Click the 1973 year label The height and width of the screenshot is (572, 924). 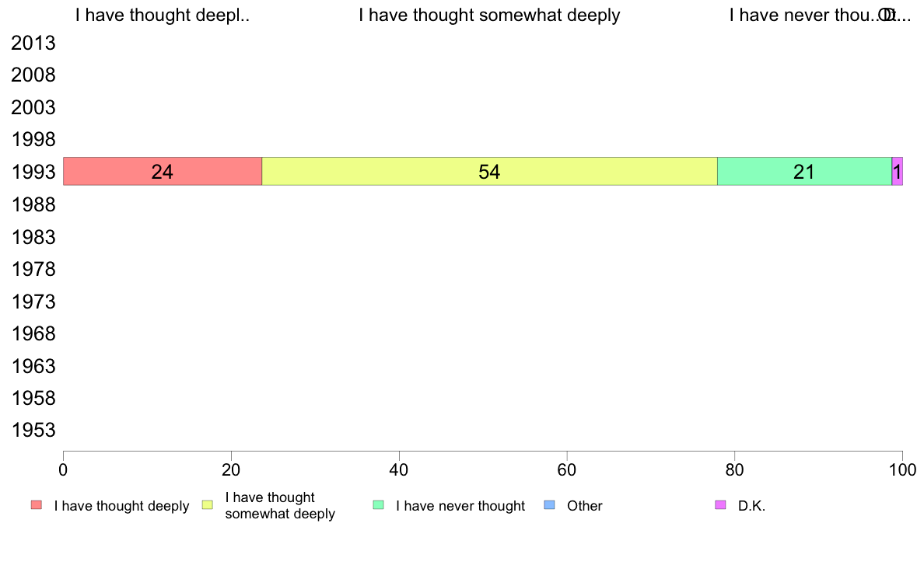click(x=33, y=301)
